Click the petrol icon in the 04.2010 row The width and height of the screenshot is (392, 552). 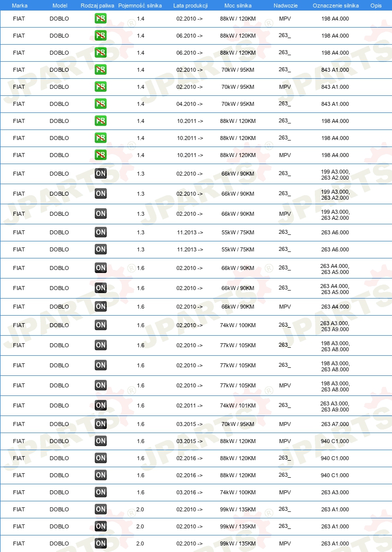tap(101, 104)
